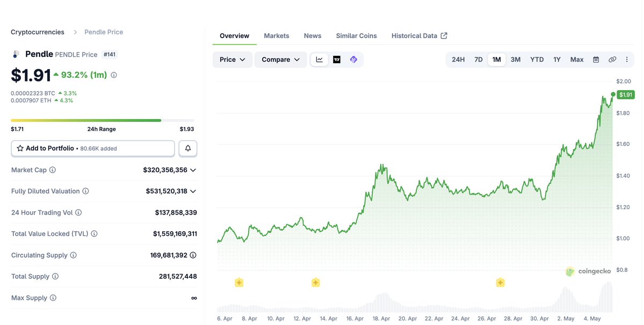Viewport: 644px width, 325px height.
Task: Click the 2. May date axis label
Action: [x=566, y=319]
